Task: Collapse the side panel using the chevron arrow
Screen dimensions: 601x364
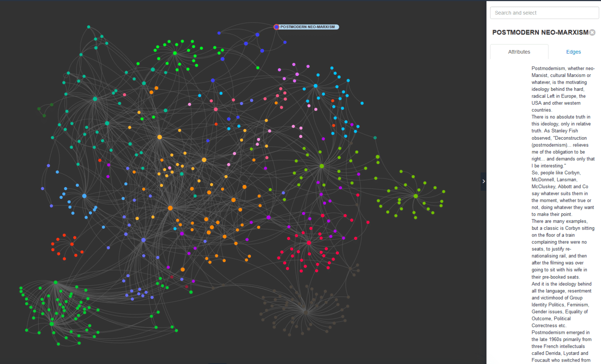Action: click(483, 181)
